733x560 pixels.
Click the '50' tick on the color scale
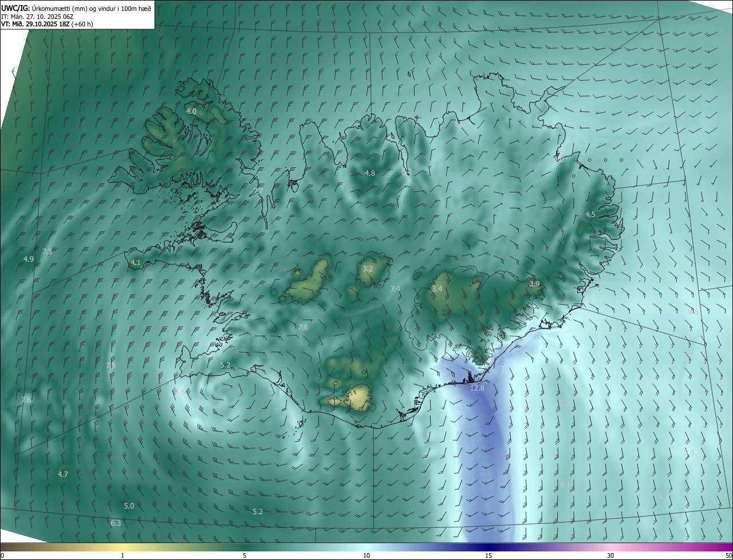click(728, 555)
